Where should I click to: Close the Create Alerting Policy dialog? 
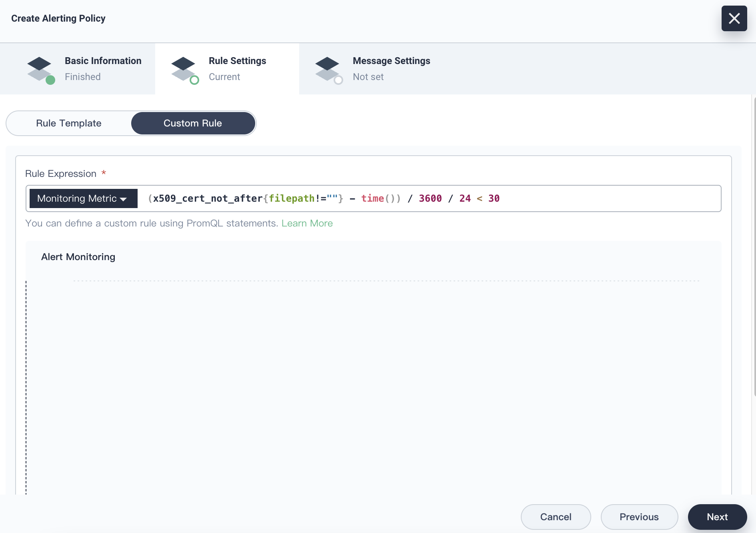coord(734,18)
